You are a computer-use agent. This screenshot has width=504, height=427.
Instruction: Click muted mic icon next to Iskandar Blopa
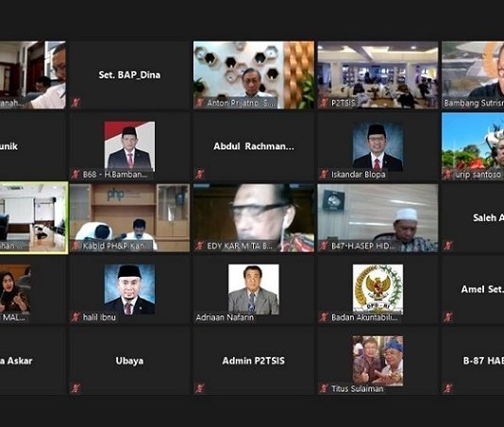pos(324,174)
